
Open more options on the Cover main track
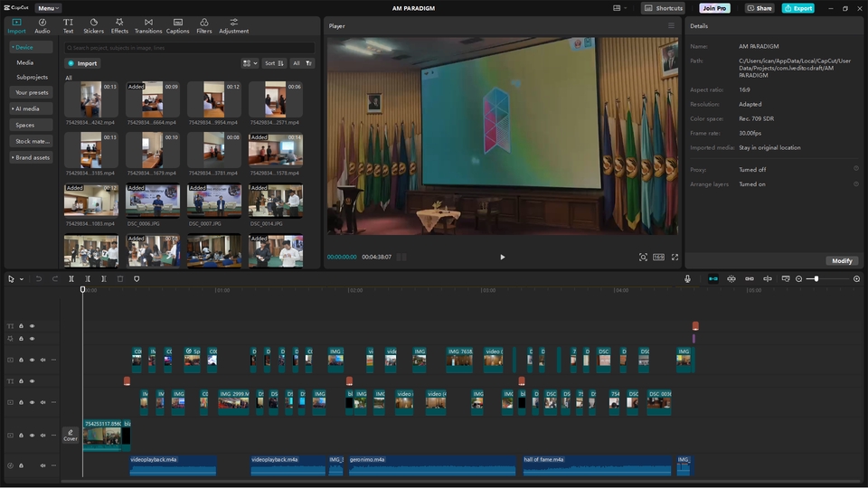point(53,436)
